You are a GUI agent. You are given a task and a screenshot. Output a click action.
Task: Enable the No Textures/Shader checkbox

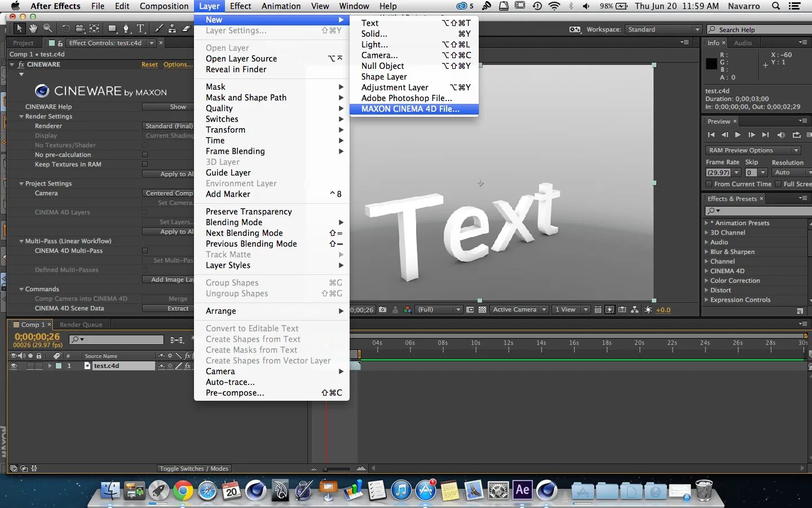[145, 145]
